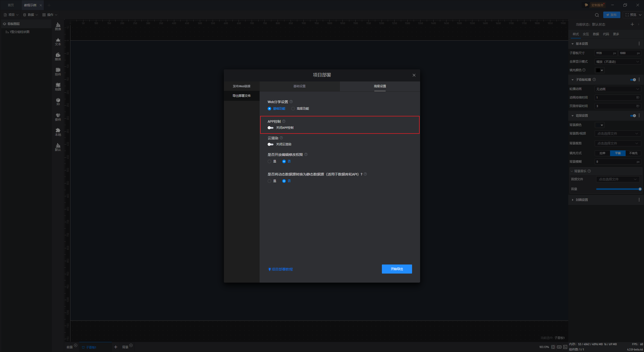Expand the 封面设置 section
This screenshot has width=644, height=352.
[582, 200]
